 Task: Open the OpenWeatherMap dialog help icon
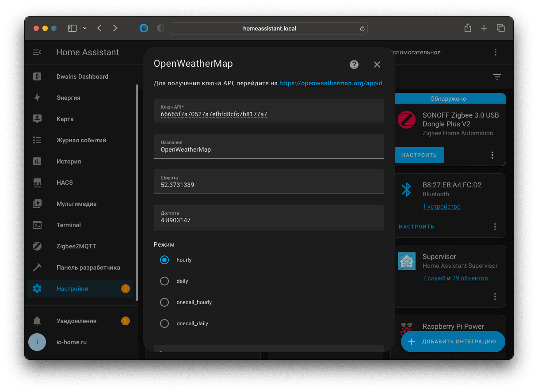[354, 65]
